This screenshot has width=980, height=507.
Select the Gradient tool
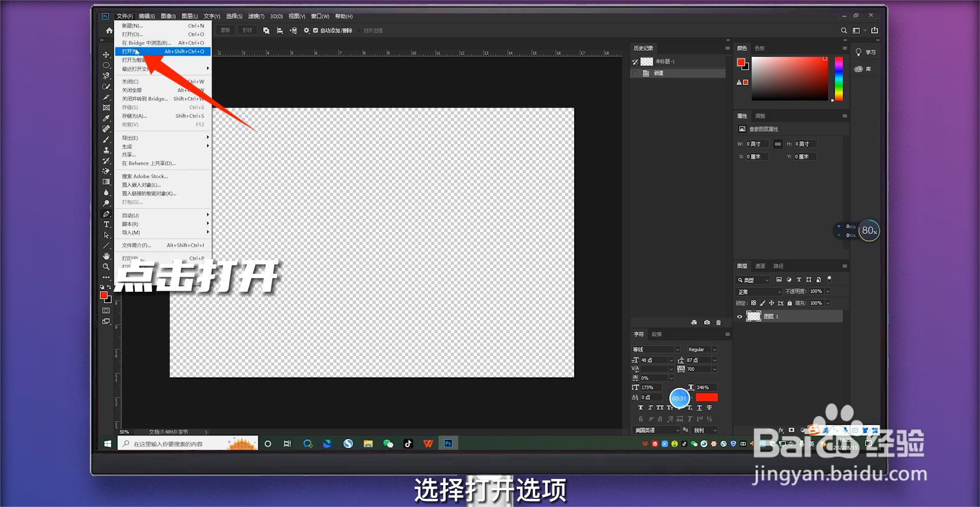point(106,182)
